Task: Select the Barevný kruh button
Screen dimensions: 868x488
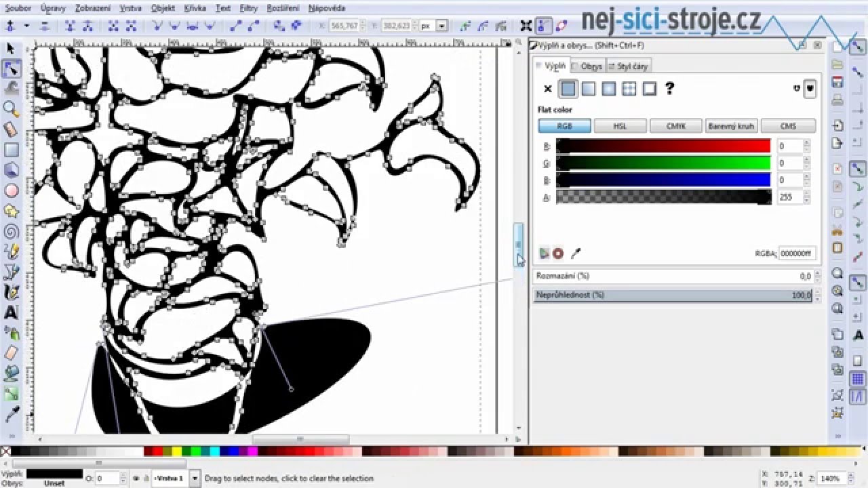Action: coord(731,126)
